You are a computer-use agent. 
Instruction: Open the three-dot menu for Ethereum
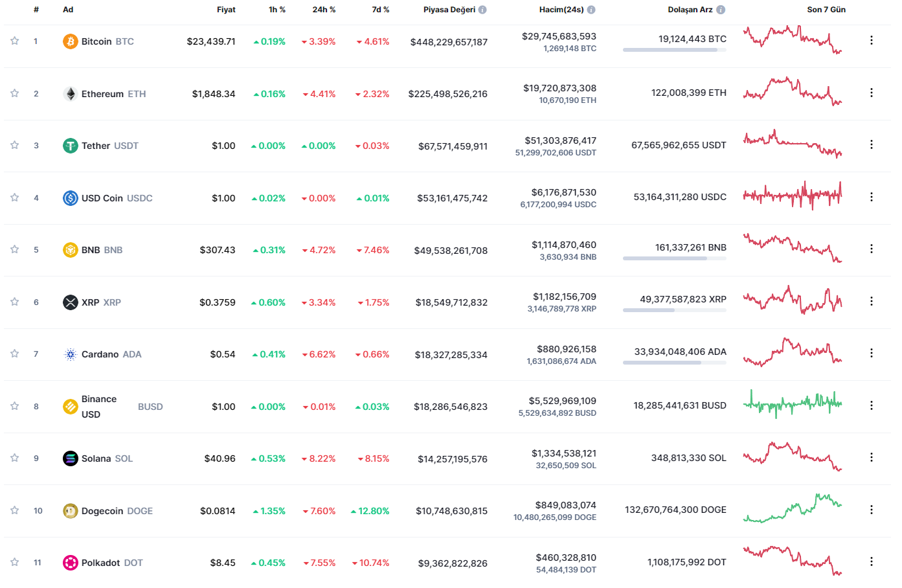click(x=872, y=93)
